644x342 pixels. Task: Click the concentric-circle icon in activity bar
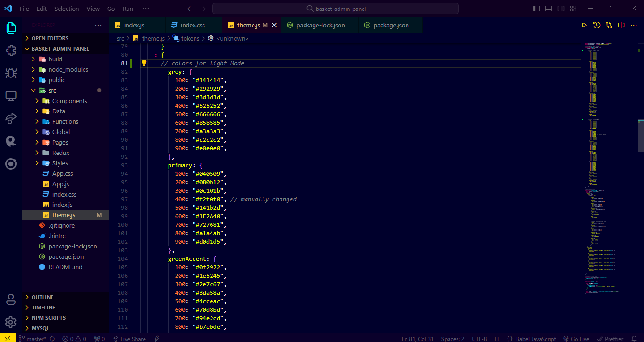11,164
